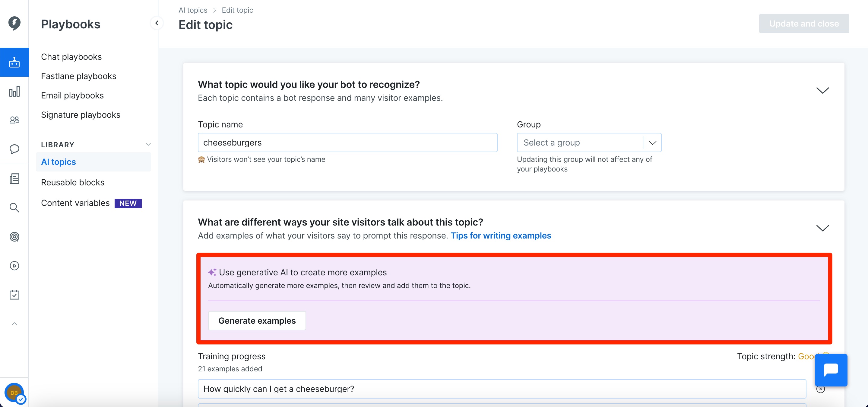Screen dimensions: 868x407
Task: Click the Generate examples button
Action: coord(257,321)
